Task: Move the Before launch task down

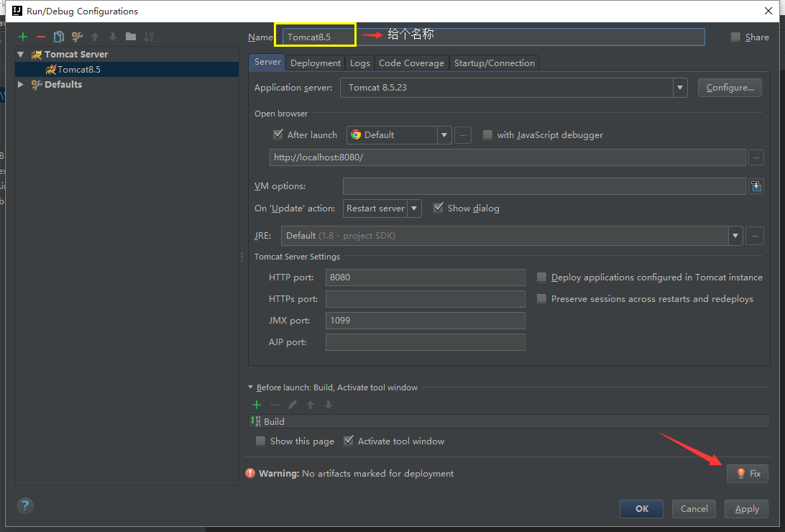Action: tap(329, 404)
